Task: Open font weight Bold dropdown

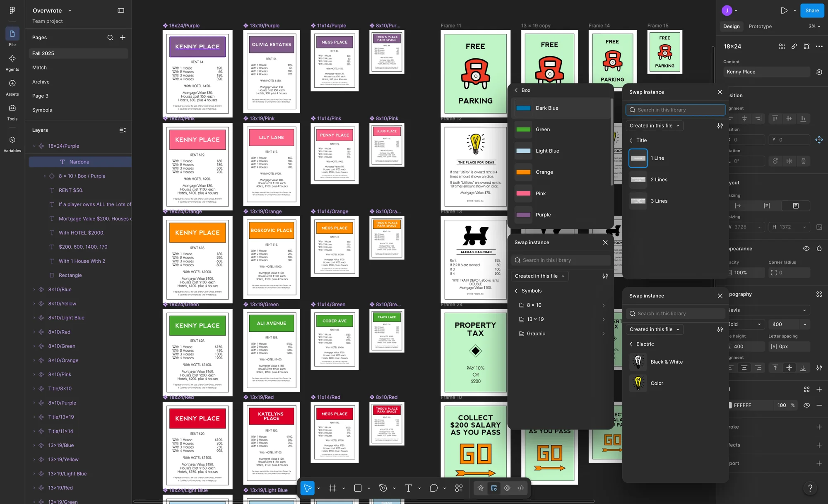Action: click(746, 324)
